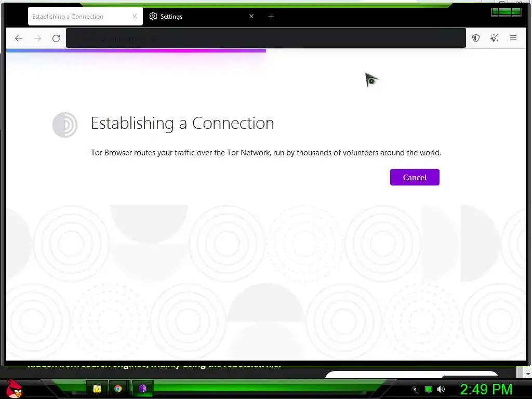532x399 pixels.
Task: Close the Settings tab
Action: click(x=251, y=16)
